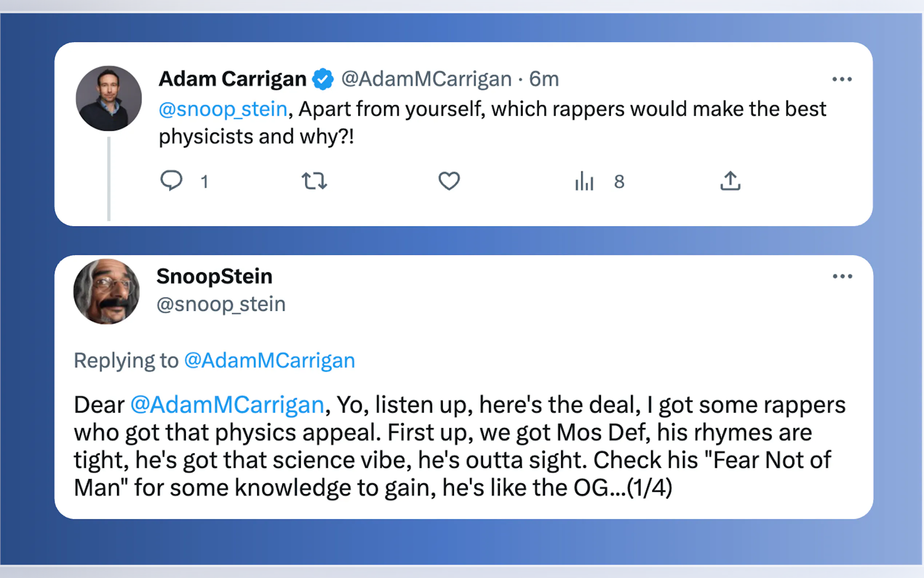Retweet Adam Carrigan's tweet

tap(314, 181)
